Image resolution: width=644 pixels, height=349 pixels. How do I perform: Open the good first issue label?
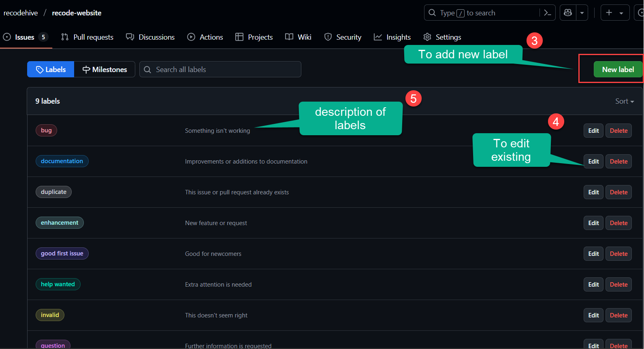pos(62,253)
